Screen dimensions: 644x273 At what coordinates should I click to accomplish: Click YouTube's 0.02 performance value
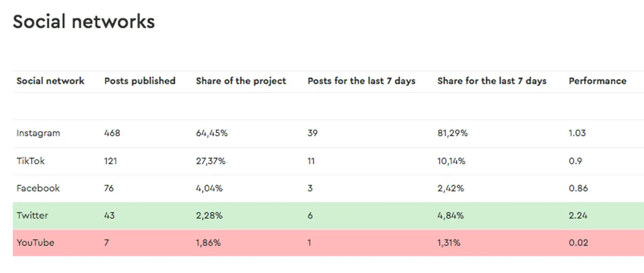coord(578,243)
